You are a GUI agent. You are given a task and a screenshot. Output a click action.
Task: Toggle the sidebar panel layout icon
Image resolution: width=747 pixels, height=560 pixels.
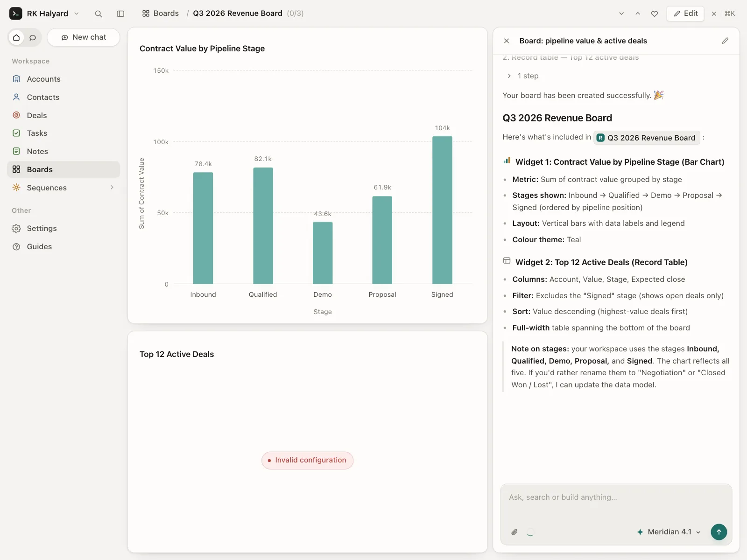[120, 14]
